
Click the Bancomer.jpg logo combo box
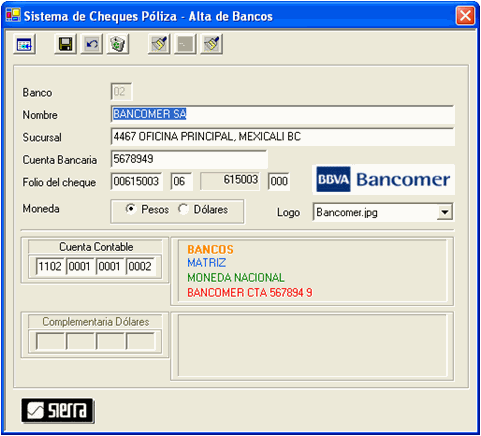point(383,212)
